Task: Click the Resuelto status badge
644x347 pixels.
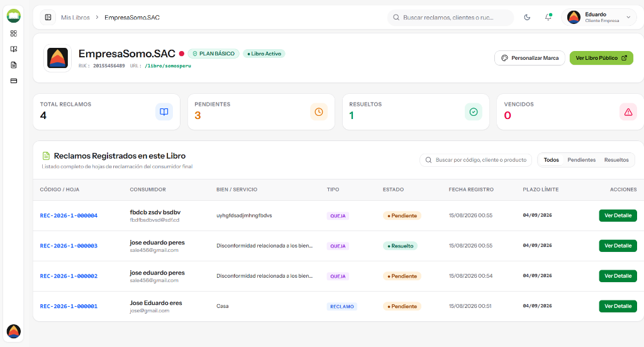Action: 401,246
